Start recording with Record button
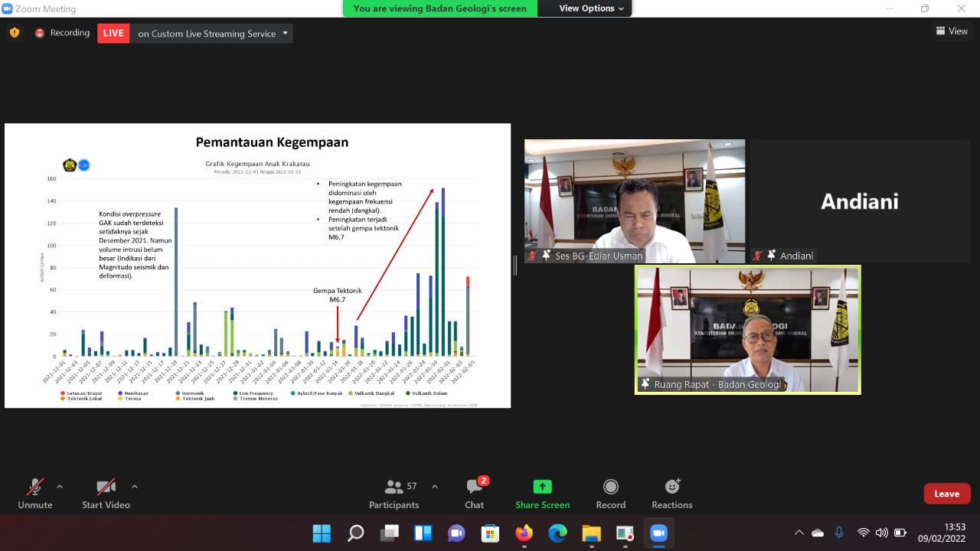980x551 pixels. (x=610, y=494)
